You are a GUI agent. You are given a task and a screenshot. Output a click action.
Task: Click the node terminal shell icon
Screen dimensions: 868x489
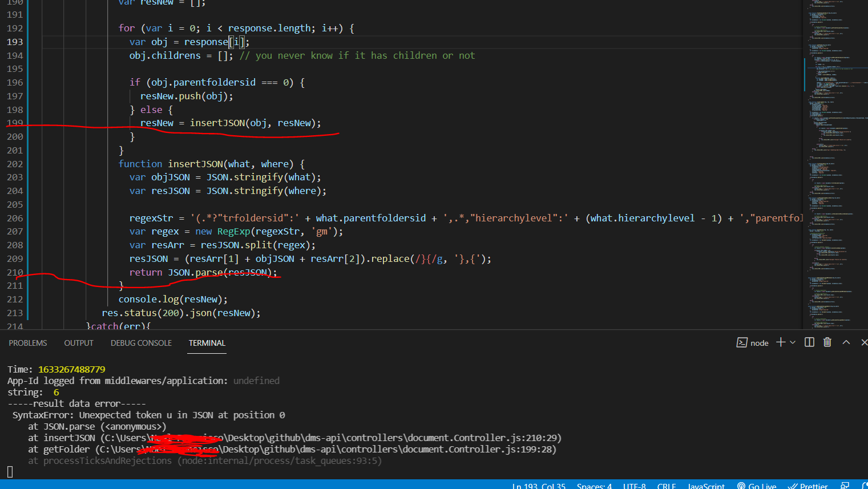point(742,342)
